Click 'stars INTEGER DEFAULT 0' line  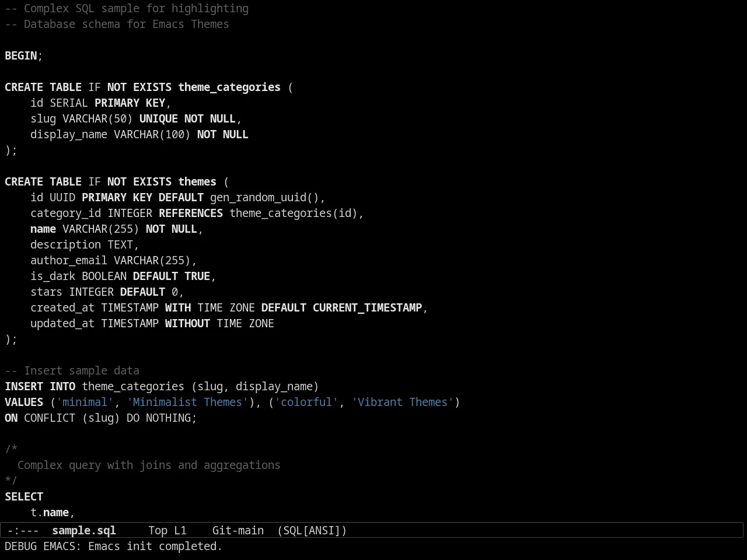click(107, 292)
